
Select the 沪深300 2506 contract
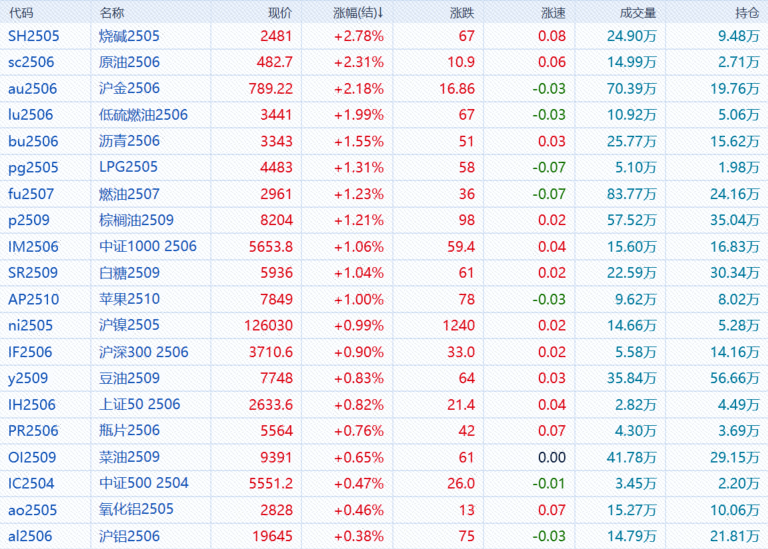144,352
